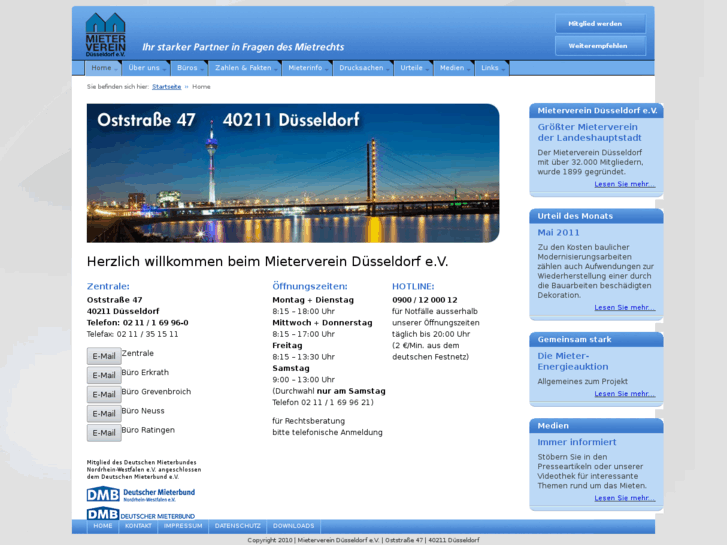This screenshot has width=727, height=545.
Task: Click the Öffnungszeiten heading
Action: 310,287
